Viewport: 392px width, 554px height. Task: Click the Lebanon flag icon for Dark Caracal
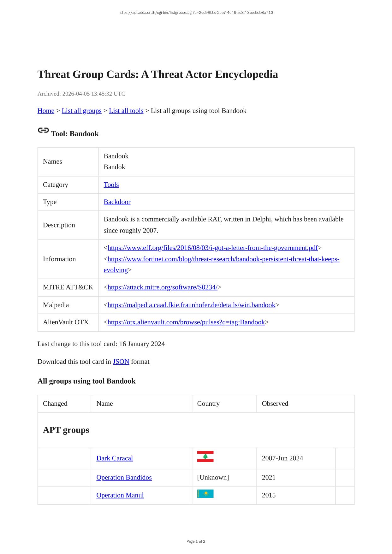click(205, 457)
